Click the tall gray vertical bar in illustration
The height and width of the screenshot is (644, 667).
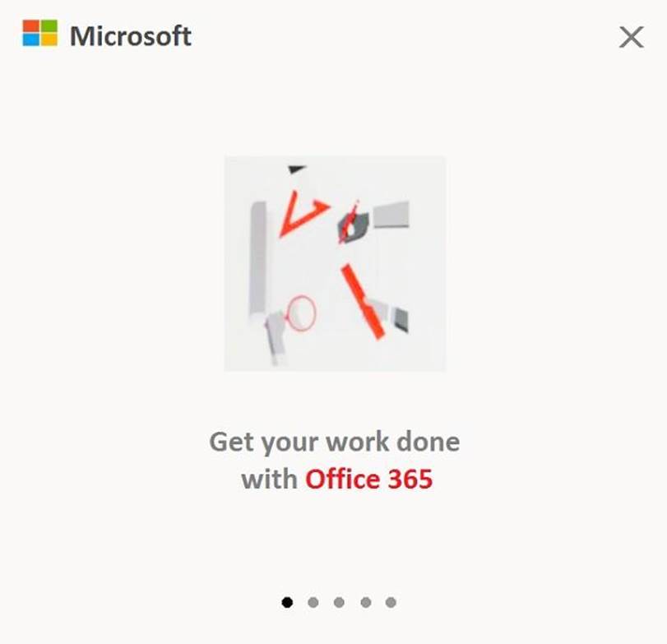click(257, 261)
